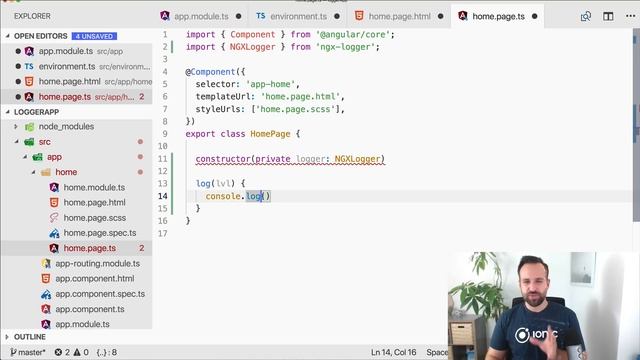Click TS icon of environment.ts open editor

29,66
